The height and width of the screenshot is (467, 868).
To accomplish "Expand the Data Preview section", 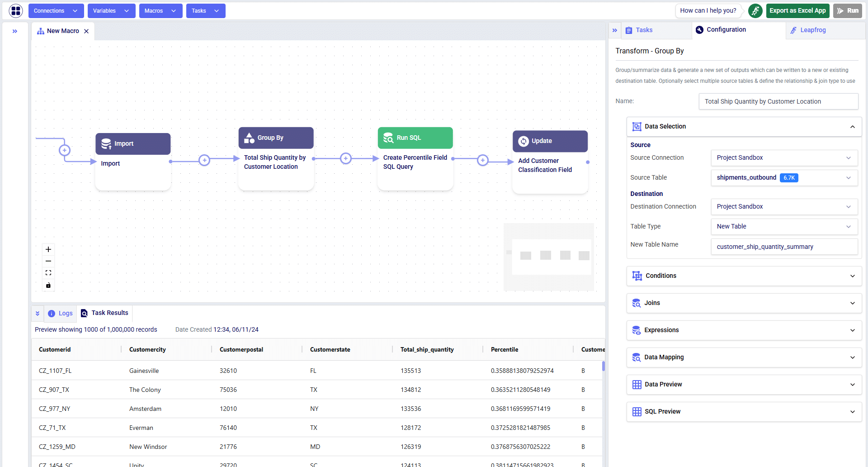I will click(x=744, y=384).
